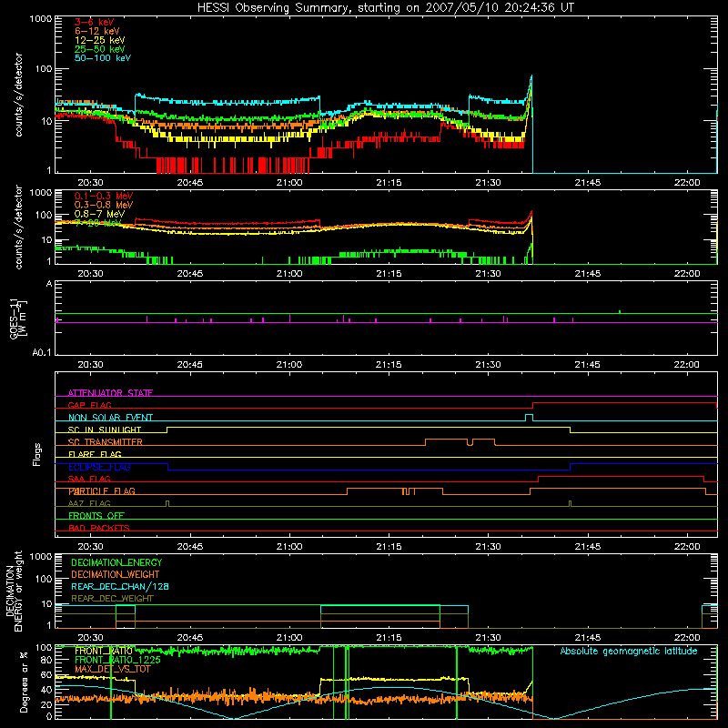Click the top panel counts/s/detector axis label
This screenshot has height=728, width=728.
coord(18,95)
